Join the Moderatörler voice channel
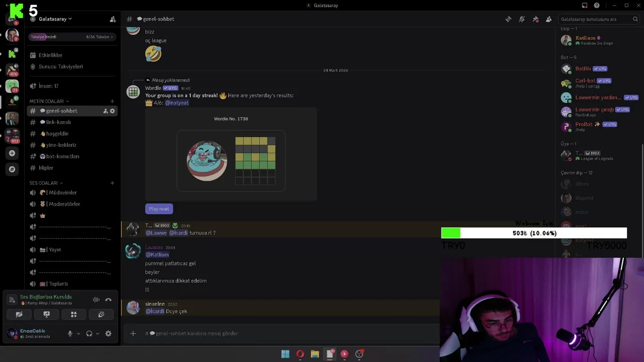 (x=72, y=204)
